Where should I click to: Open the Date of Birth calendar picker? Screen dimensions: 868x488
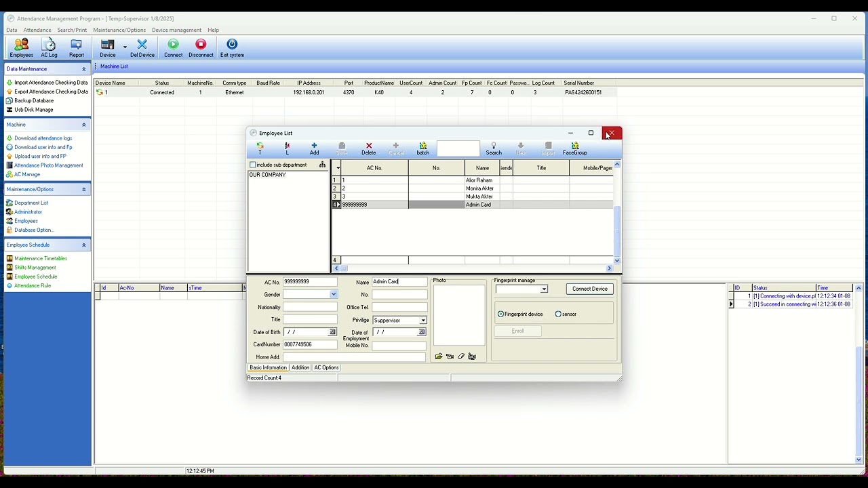(x=332, y=332)
